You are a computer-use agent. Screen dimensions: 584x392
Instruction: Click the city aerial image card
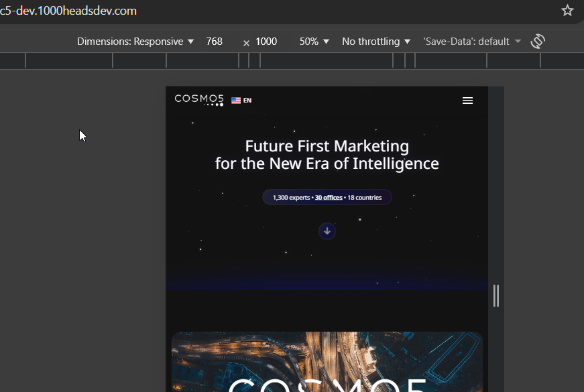327,361
